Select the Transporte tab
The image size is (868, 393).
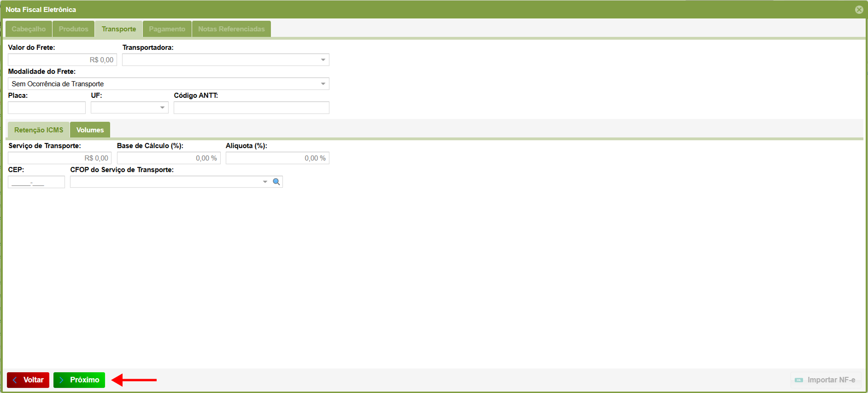click(119, 29)
